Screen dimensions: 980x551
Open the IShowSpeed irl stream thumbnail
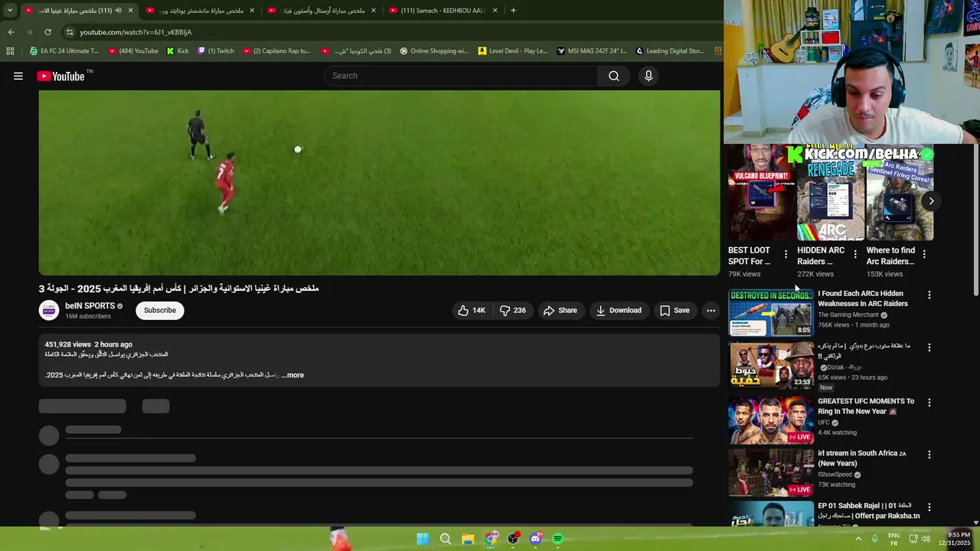(771, 472)
